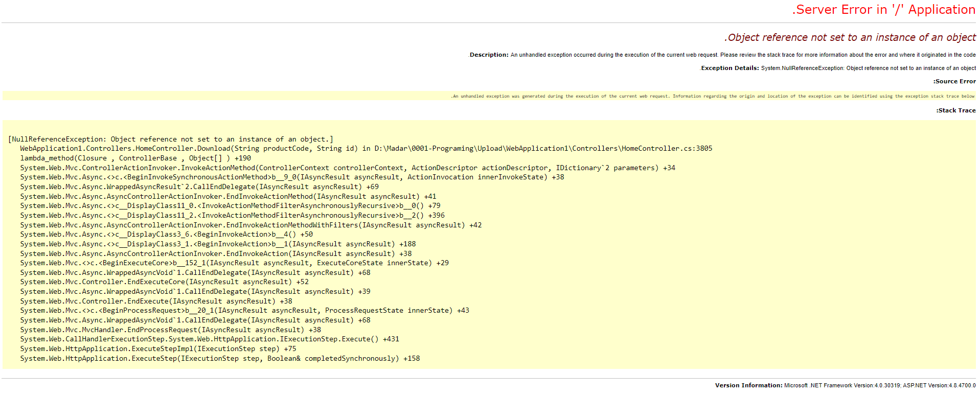
Task: Click the 'lambda_method(Closure...' stack trace line
Action: click(135, 158)
